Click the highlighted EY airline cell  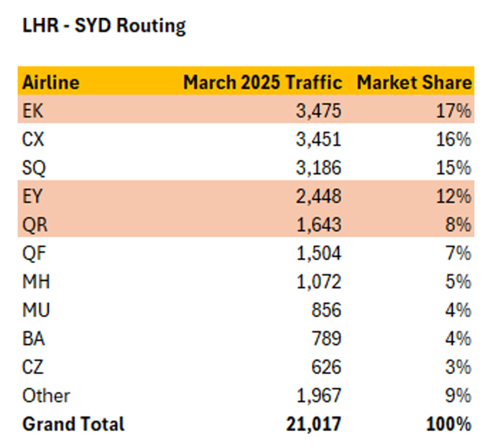(x=34, y=196)
